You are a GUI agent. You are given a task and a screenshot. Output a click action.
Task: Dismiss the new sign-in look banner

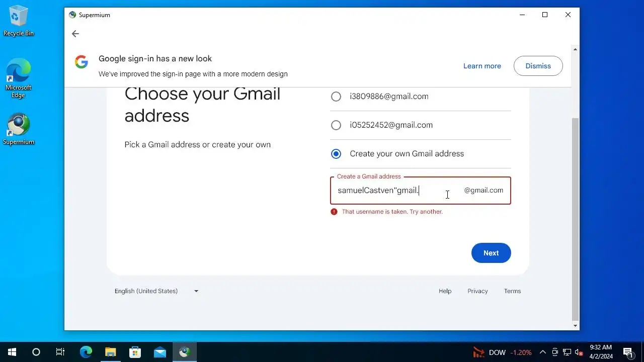[538, 66]
